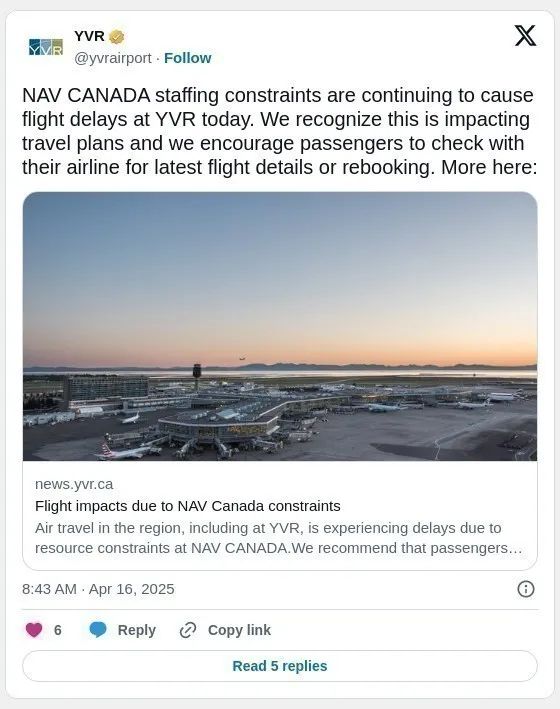Viewport: 560px width, 709px height.
Task: Click the blue reply speech bubble icon
Action: [x=98, y=630]
